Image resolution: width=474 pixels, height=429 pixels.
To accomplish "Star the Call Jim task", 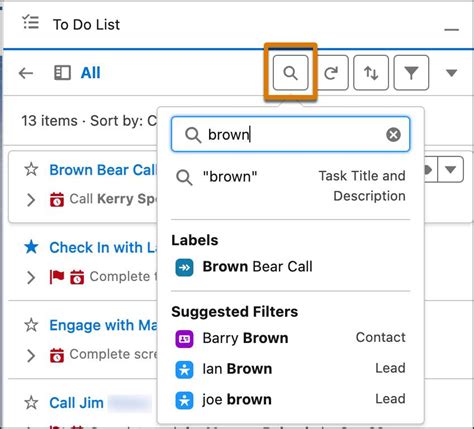I will [x=31, y=402].
